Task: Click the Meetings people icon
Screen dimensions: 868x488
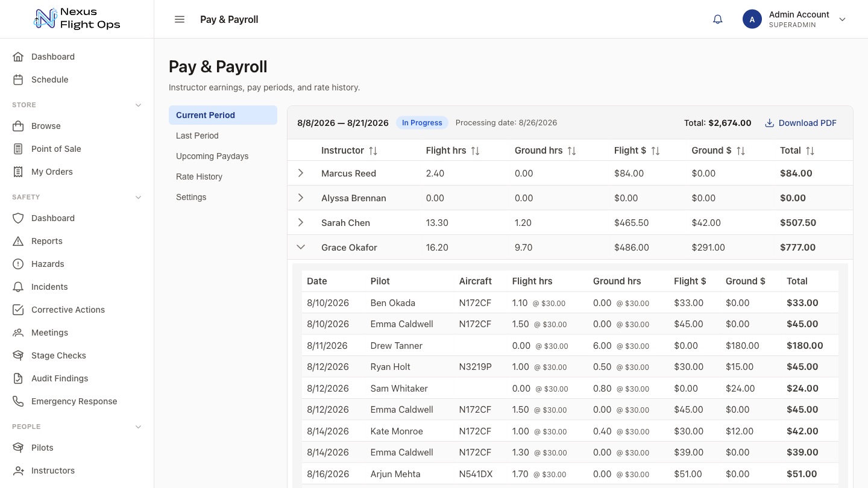Action: tap(19, 333)
